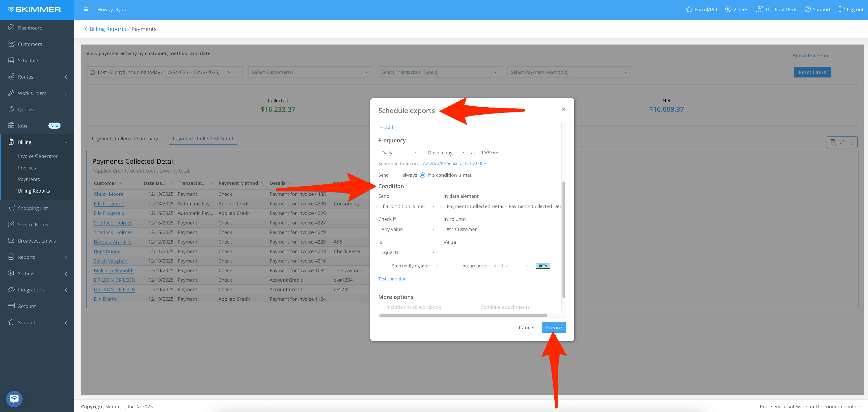Open Shopping List in the sidebar
Screen dimensions: 868x412
33,208
